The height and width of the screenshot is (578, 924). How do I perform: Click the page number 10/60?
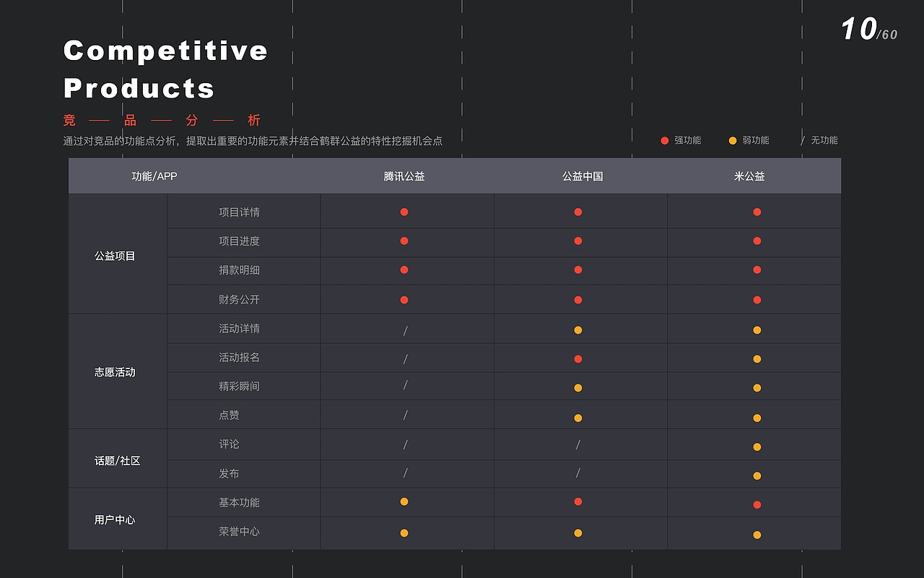(x=869, y=30)
